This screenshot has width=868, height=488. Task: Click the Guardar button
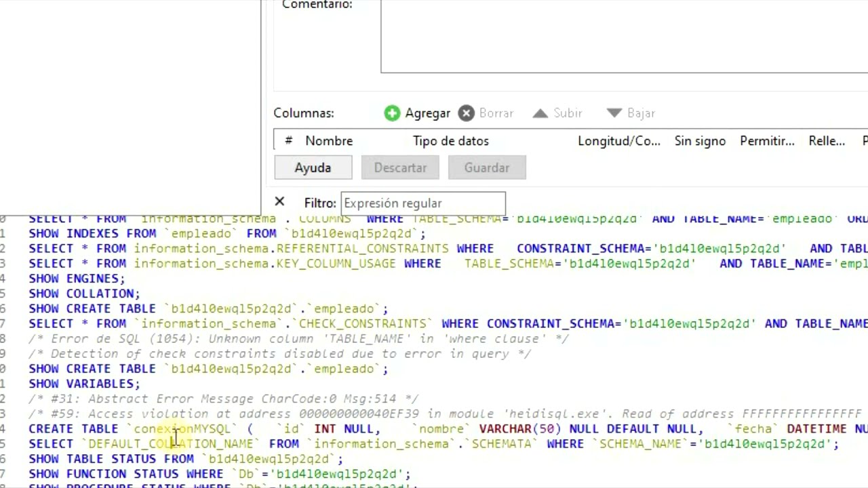(x=487, y=167)
